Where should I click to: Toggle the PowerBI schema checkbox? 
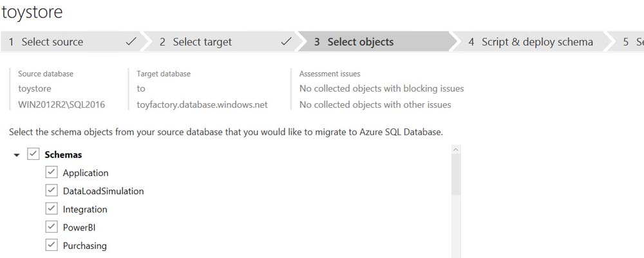52,227
